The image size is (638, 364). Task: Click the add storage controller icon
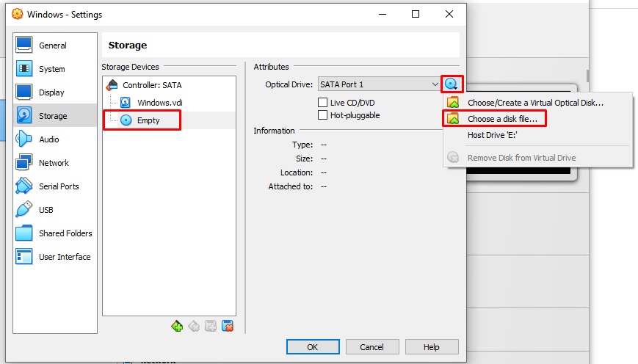tap(177, 326)
